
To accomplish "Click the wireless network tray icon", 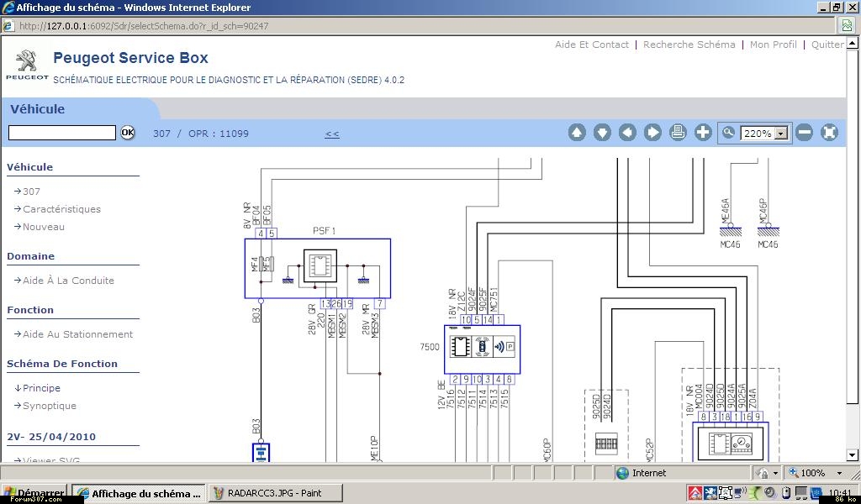I will point(740,492).
